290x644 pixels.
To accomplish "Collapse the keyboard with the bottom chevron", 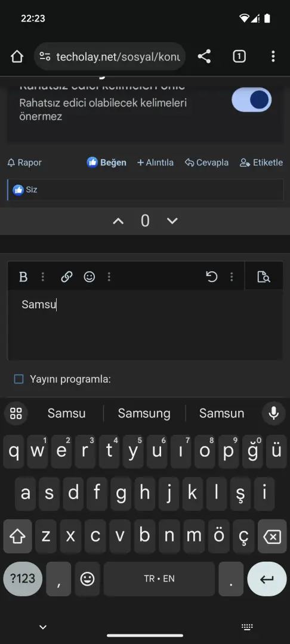I will click(43, 627).
